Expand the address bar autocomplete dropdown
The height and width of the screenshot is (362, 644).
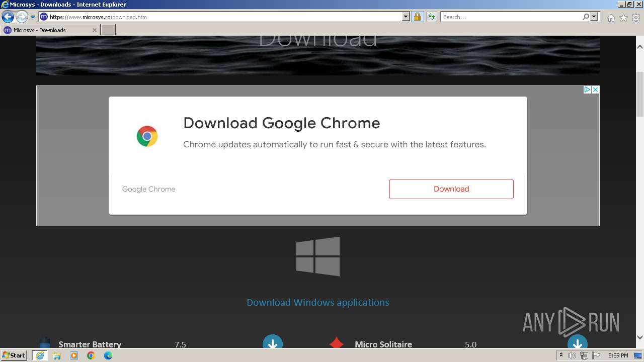406,17
